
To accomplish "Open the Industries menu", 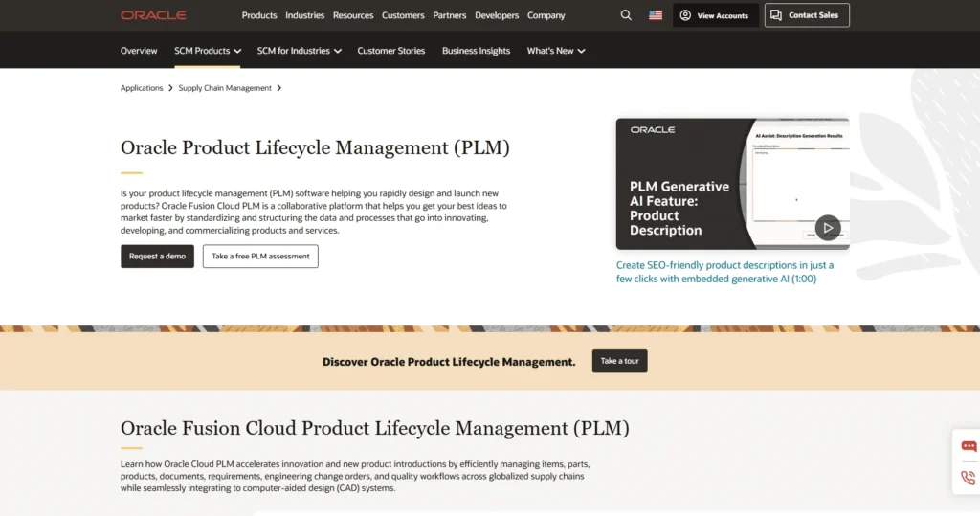I will pyautogui.click(x=305, y=15).
